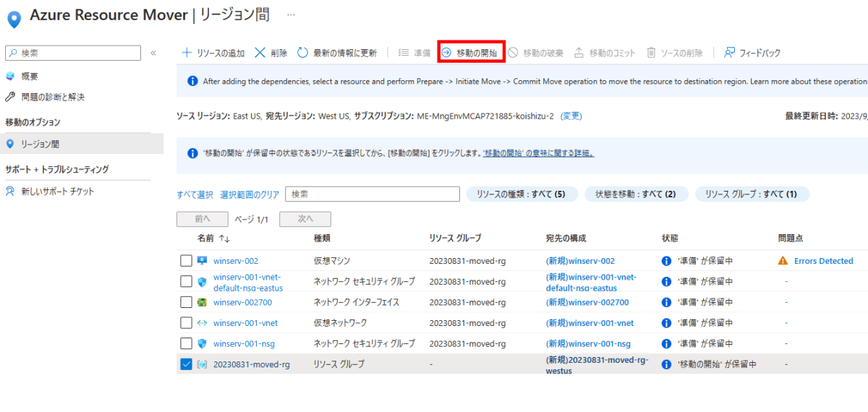Click the X icon for 削除

coord(260,53)
